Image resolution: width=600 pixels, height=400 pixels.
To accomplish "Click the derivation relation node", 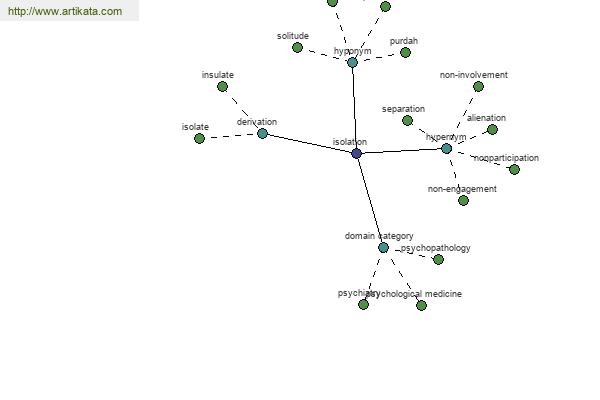I will point(262,134).
